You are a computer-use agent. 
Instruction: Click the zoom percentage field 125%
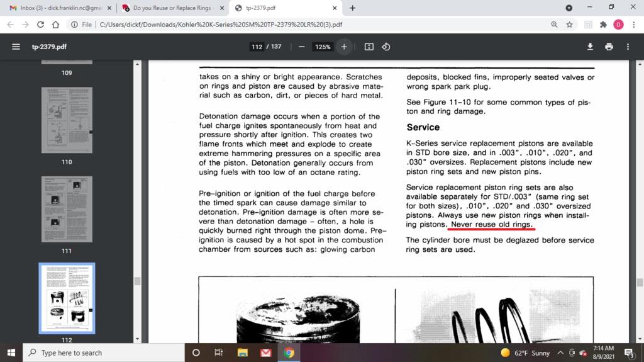point(323,47)
